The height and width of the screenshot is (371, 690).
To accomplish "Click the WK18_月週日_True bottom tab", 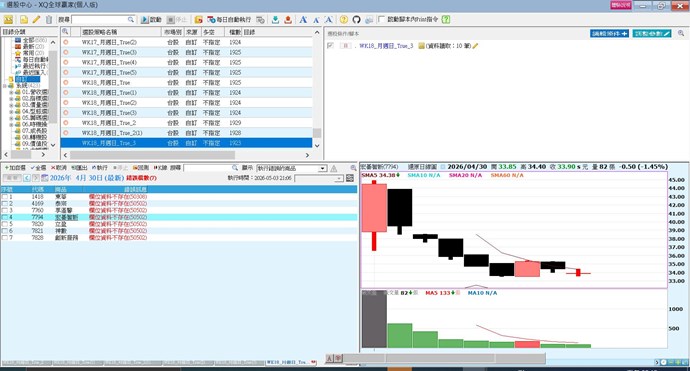I will pos(291,362).
